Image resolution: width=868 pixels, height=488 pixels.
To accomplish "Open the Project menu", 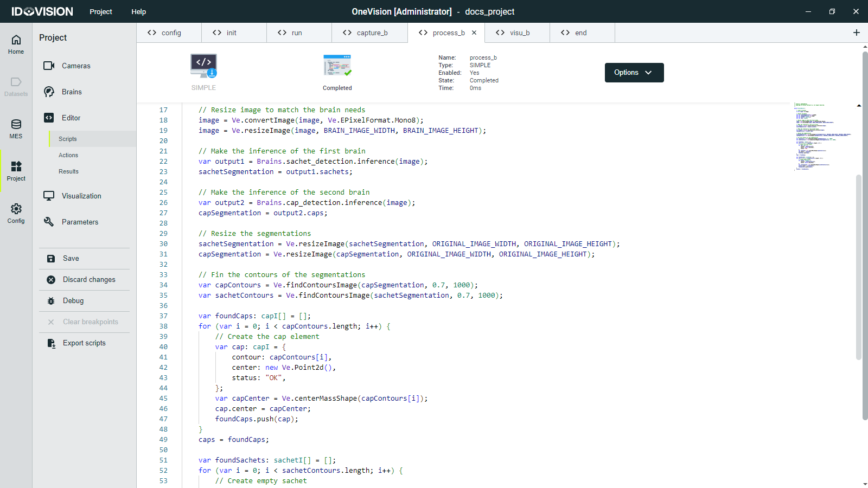I will (100, 11).
